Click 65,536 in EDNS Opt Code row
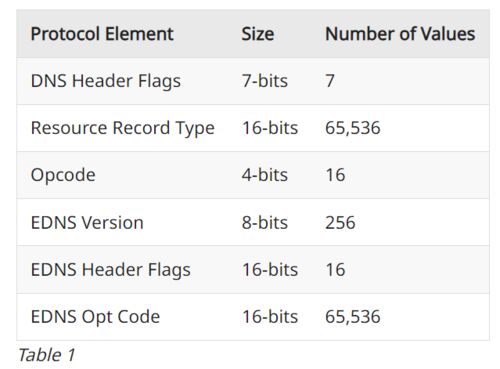The width and height of the screenshot is (500, 369). [x=353, y=317]
